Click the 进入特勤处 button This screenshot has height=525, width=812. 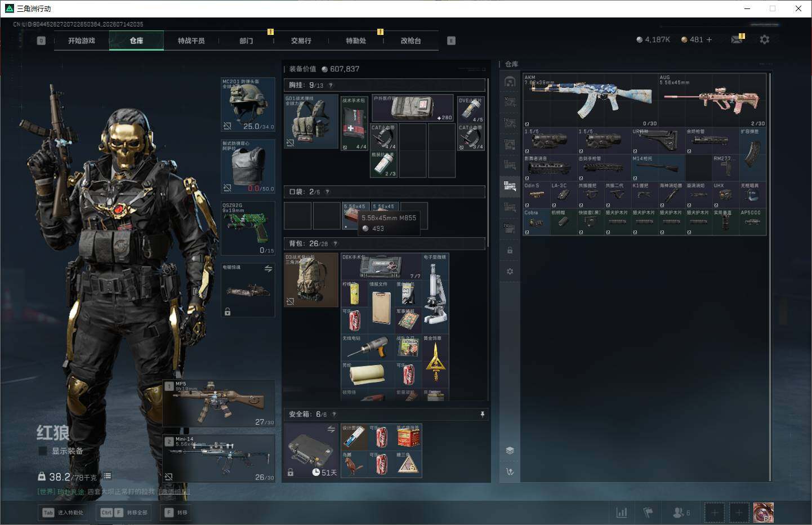point(63,513)
